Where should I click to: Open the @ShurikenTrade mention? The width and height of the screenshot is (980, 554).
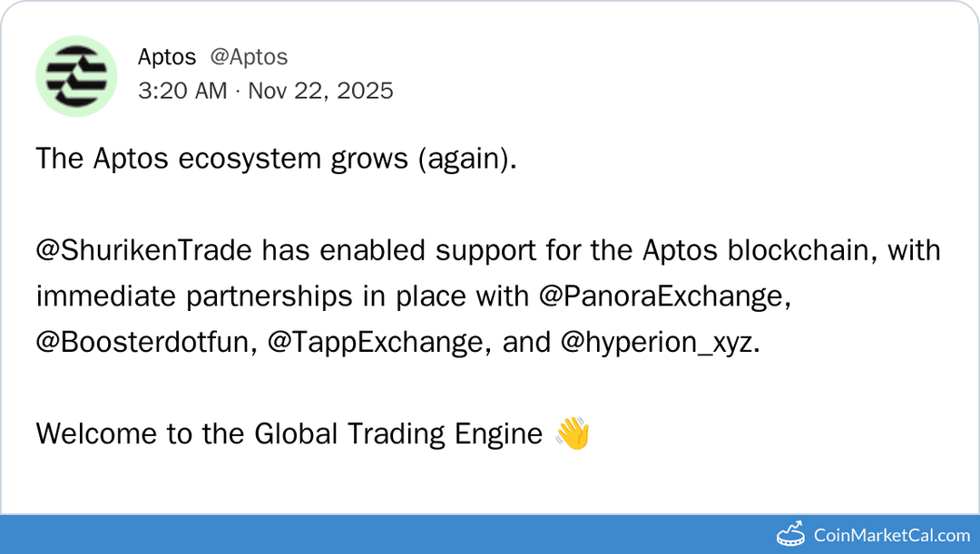point(144,251)
